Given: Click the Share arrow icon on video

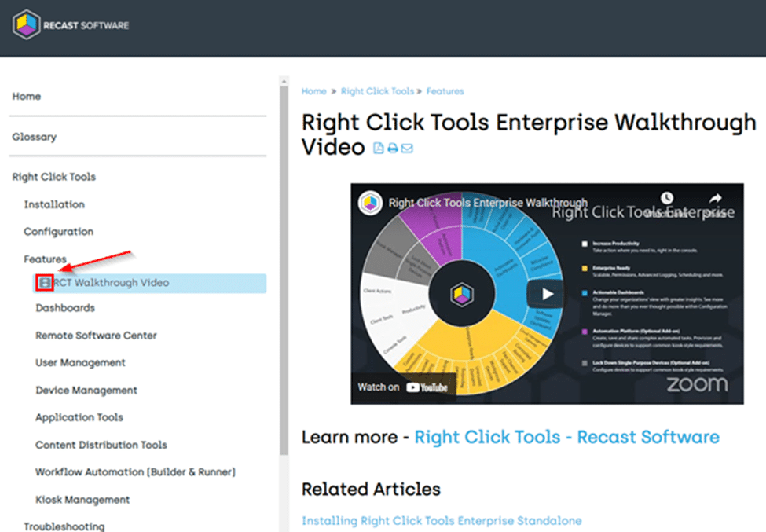Looking at the screenshot, I should point(715,198).
